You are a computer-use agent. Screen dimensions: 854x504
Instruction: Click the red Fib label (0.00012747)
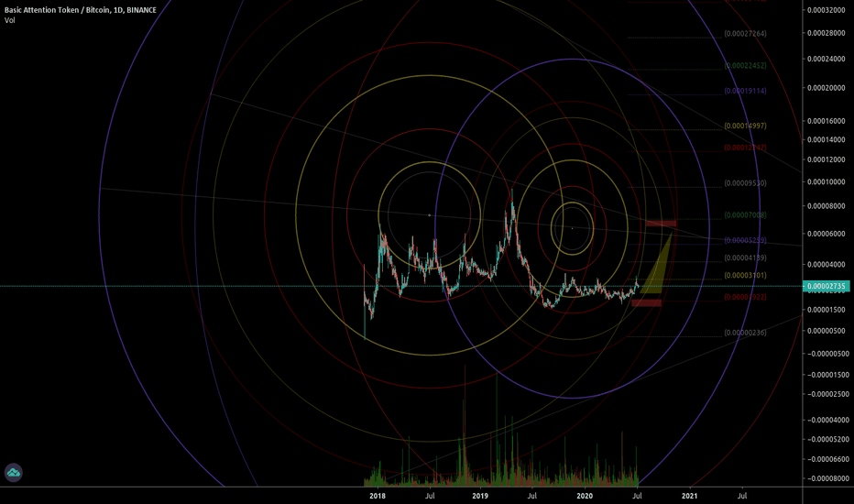[x=745, y=148]
